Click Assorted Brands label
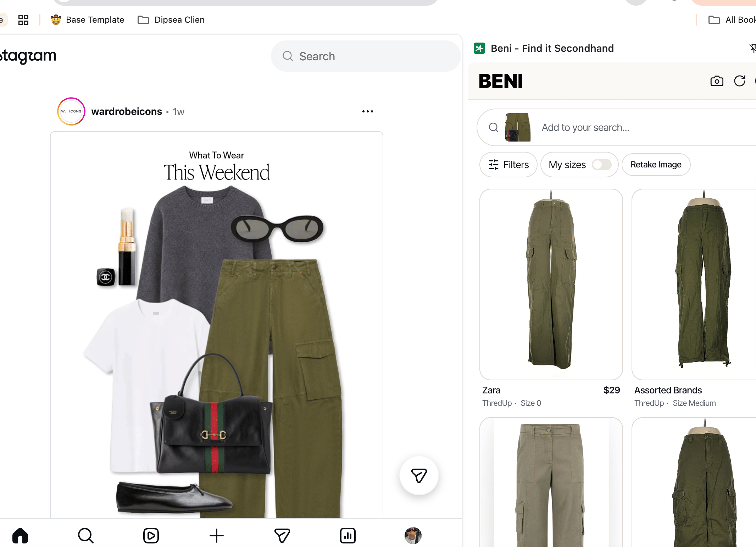Viewport: 756px width, 547px height. pyautogui.click(x=668, y=390)
